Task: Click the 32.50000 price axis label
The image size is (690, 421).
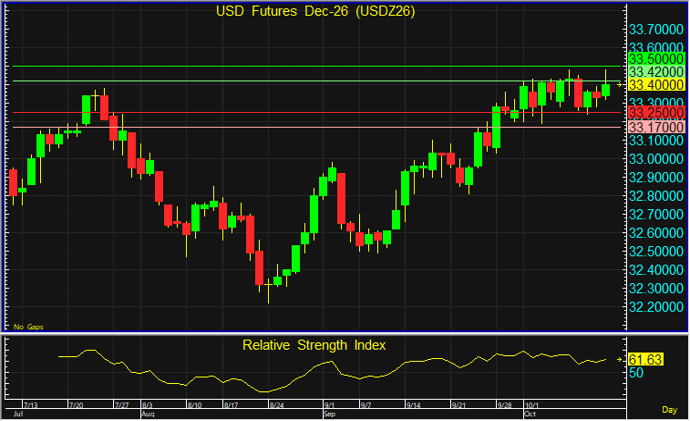Action: coord(656,251)
